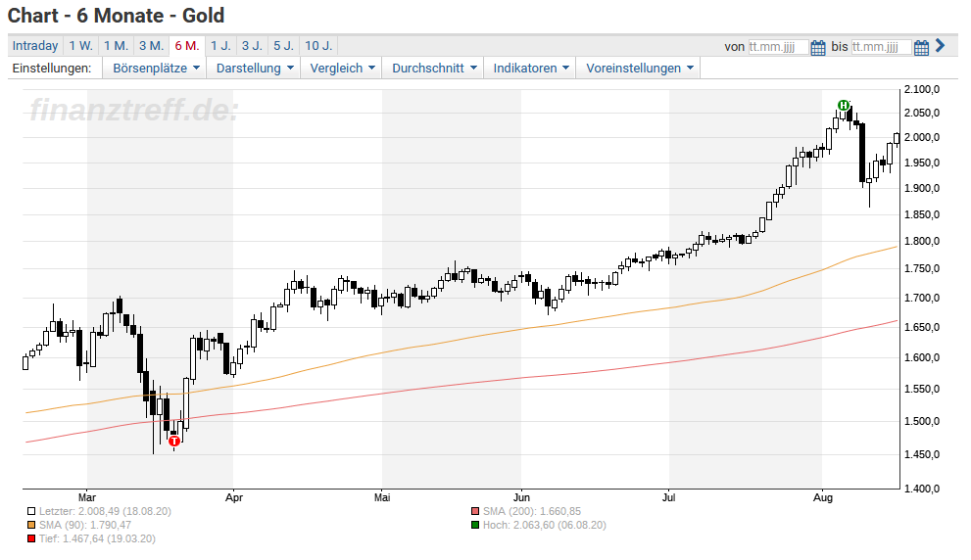This screenshot has height=560, width=971.
Task: Click the 1.400,0 price axis label
Action: click(x=922, y=489)
